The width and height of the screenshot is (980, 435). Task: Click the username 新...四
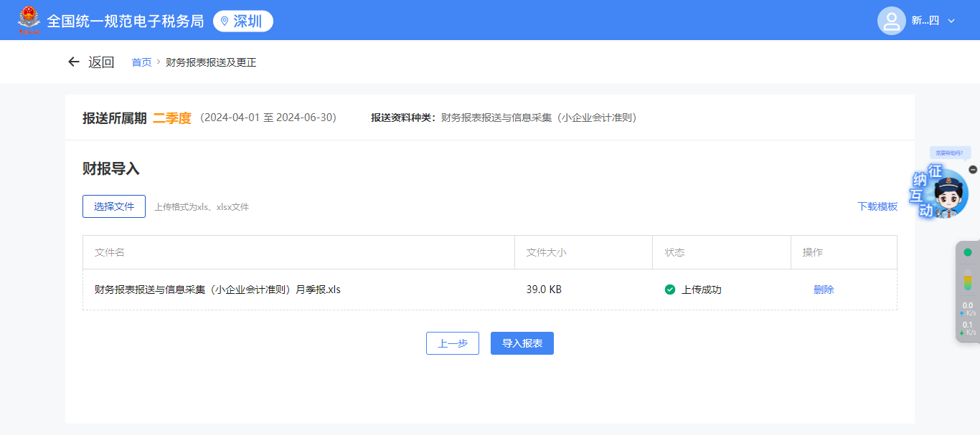(925, 21)
